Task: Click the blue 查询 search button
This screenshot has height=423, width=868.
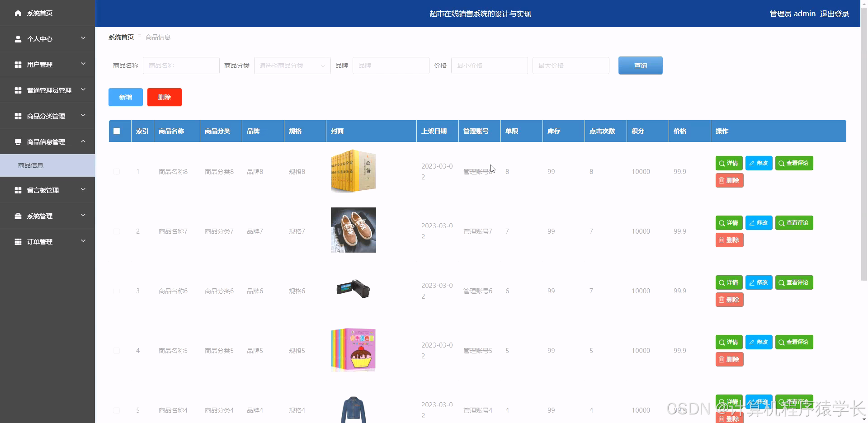Action: (640, 66)
